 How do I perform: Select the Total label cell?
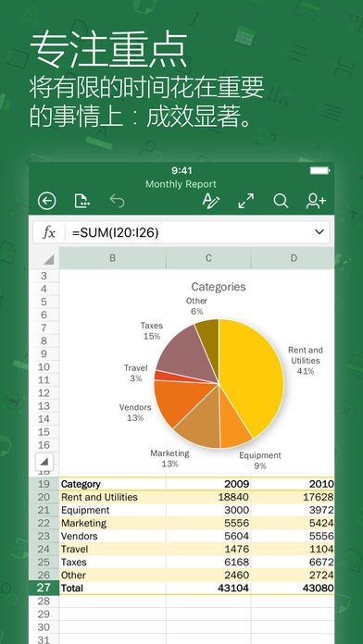[113, 588]
